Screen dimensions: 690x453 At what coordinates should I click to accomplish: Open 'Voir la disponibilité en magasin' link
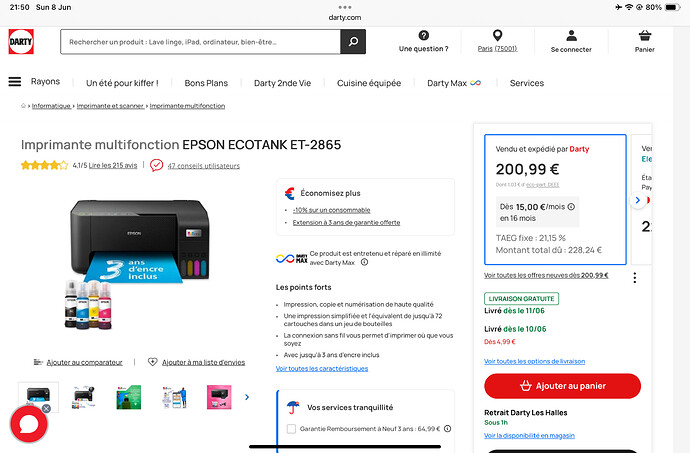[529, 435]
